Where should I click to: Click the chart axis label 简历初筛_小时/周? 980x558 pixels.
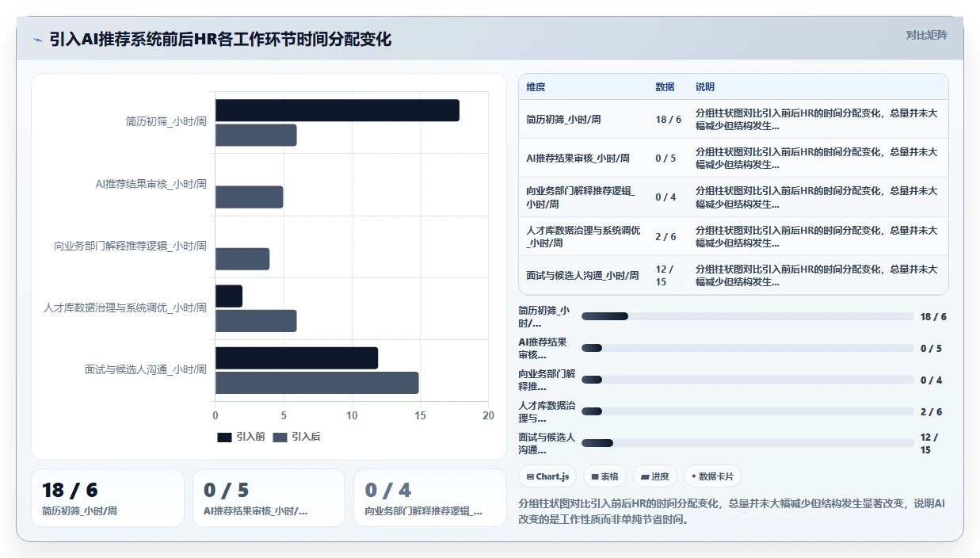pos(166,122)
